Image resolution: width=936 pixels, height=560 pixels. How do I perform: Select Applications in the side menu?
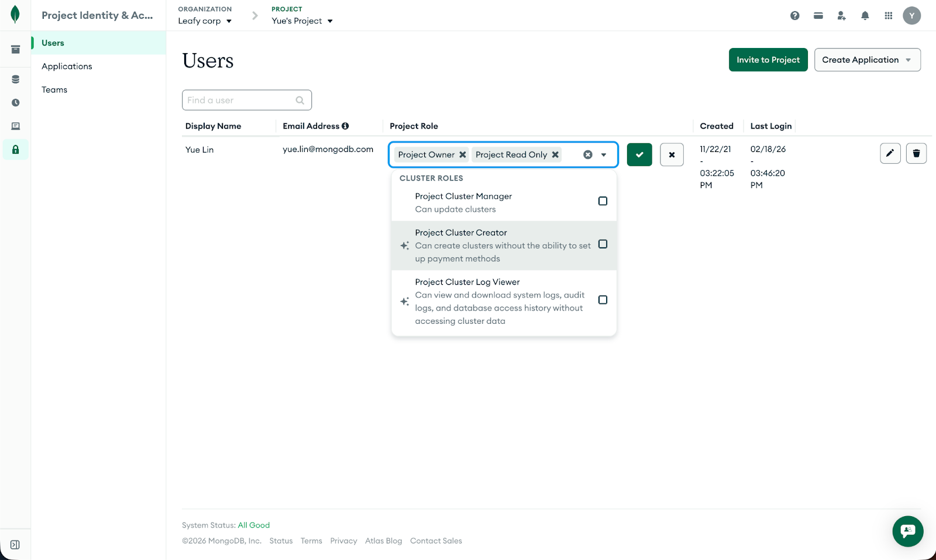pos(98,66)
